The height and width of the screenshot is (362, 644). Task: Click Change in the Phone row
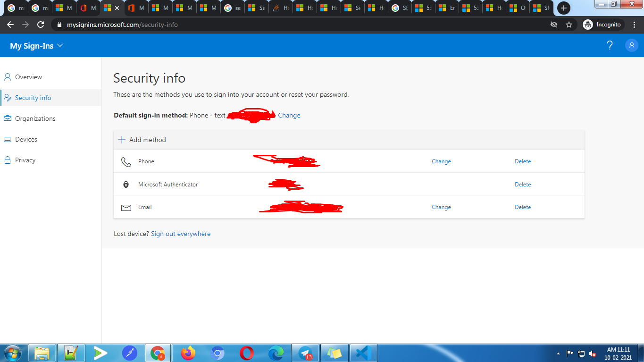tap(441, 161)
